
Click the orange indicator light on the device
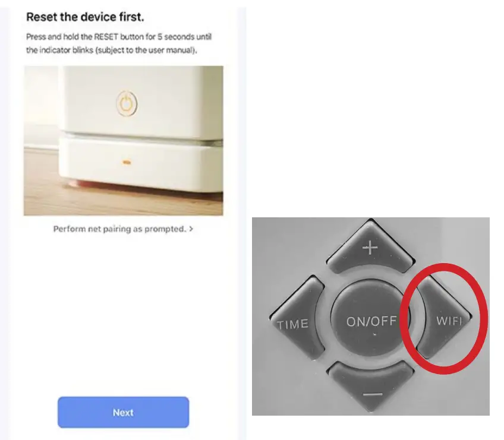pos(127,163)
